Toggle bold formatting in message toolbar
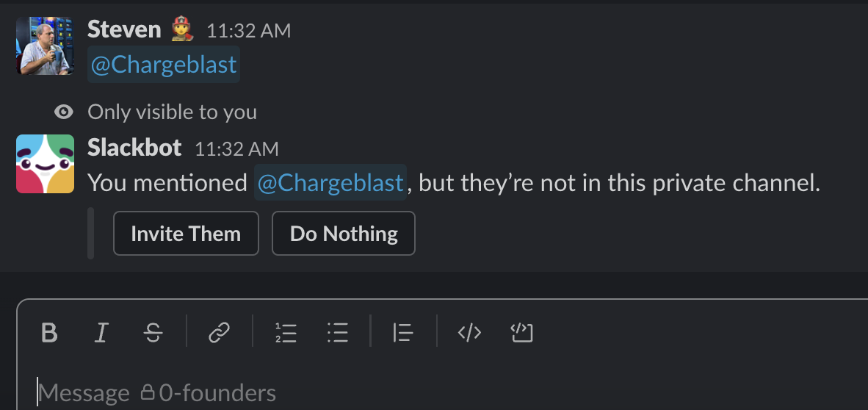 click(49, 332)
